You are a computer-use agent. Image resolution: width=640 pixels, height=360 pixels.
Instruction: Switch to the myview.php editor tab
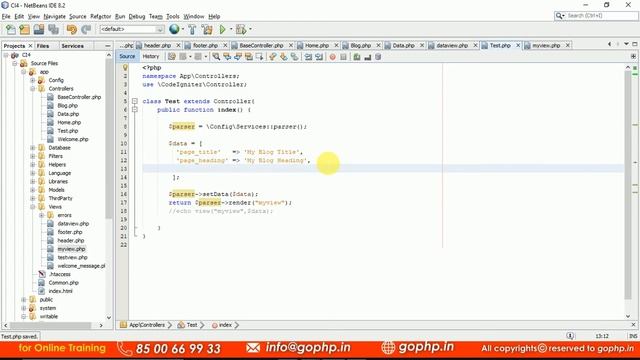546,45
